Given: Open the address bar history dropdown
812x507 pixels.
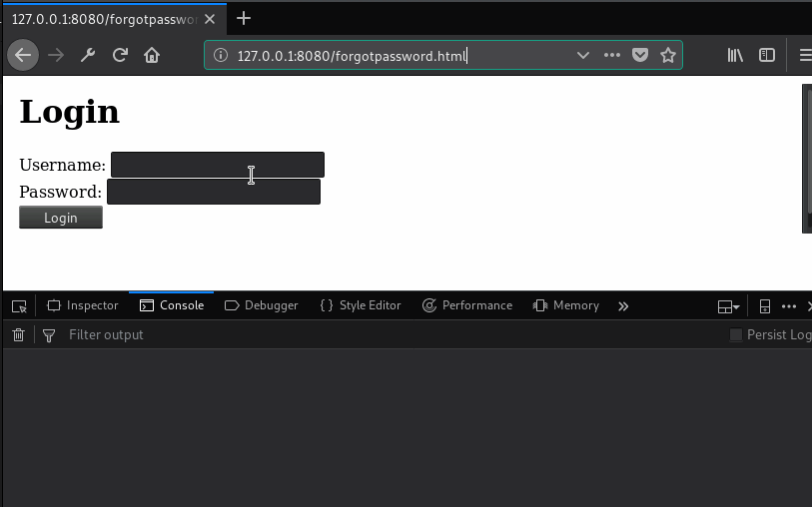Looking at the screenshot, I should 583,55.
